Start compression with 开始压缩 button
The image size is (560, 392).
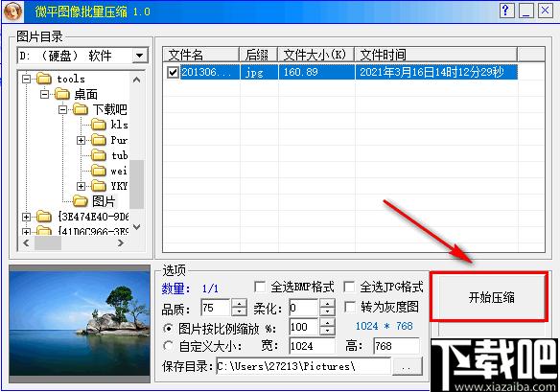489,297
